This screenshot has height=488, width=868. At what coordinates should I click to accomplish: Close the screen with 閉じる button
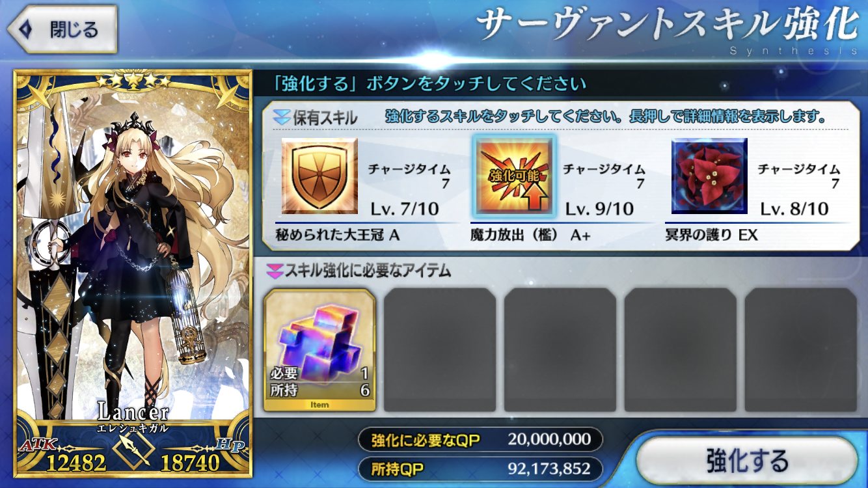(x=61, y=29)
